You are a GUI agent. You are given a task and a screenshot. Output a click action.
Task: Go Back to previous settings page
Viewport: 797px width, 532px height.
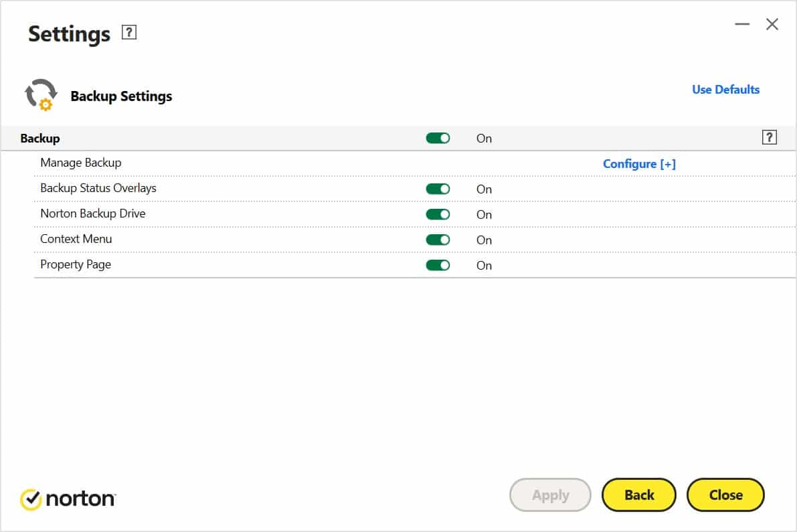639,495
